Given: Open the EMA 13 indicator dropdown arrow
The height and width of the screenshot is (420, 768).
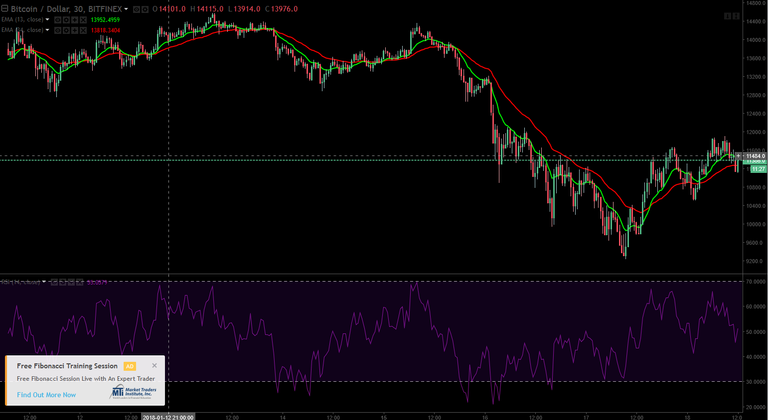Looking at the screenshot, I should coord(48,20).
